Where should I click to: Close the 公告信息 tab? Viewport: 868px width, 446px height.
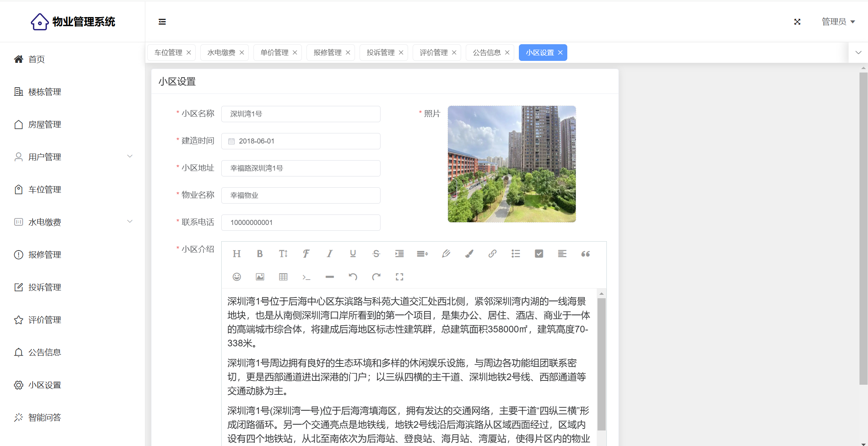(507, 52)
